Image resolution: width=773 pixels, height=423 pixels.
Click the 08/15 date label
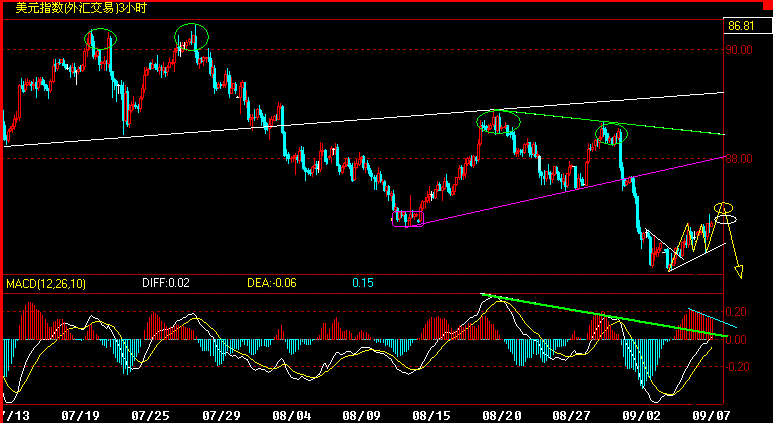(432, 416)
